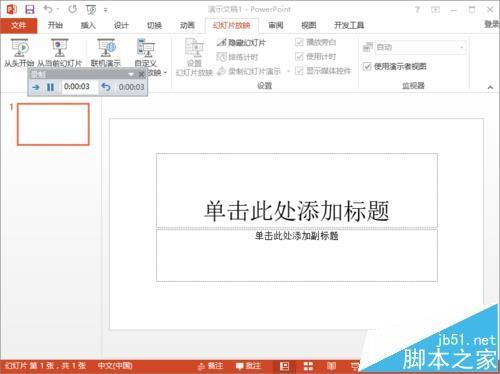Switch to the 设计 (Design) tab
Image resolution: width=500 pixels, height=374 pixels.
click(121, 25)
